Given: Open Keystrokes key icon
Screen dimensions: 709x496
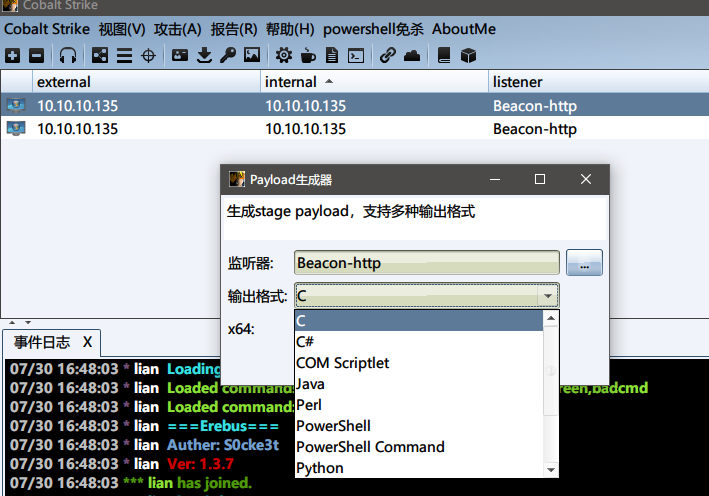Looking at the screenshot, I should click(228, 56).
